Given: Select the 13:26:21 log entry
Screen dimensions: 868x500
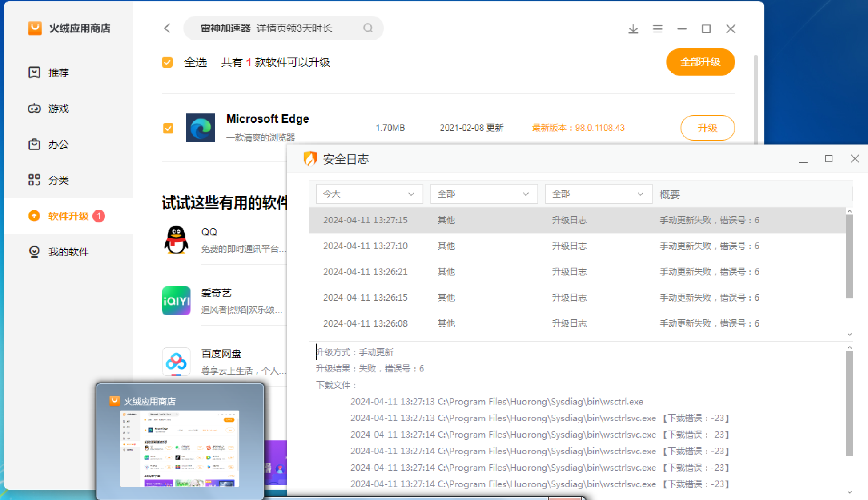Looking at the screenshot, I should [x=577, y=272].
